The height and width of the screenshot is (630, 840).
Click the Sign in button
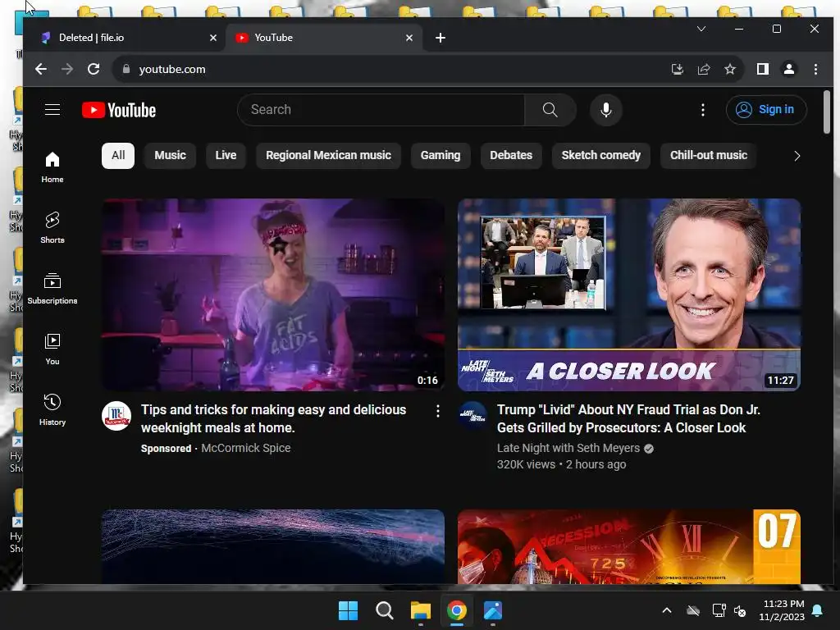(766, 110)
